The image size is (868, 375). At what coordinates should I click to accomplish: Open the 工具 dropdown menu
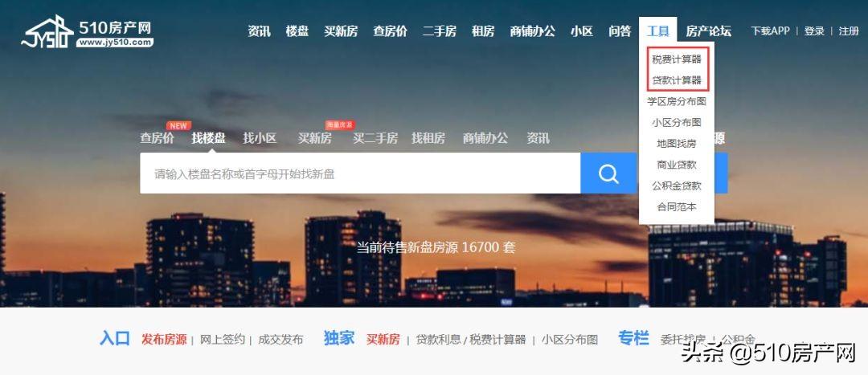658,31
